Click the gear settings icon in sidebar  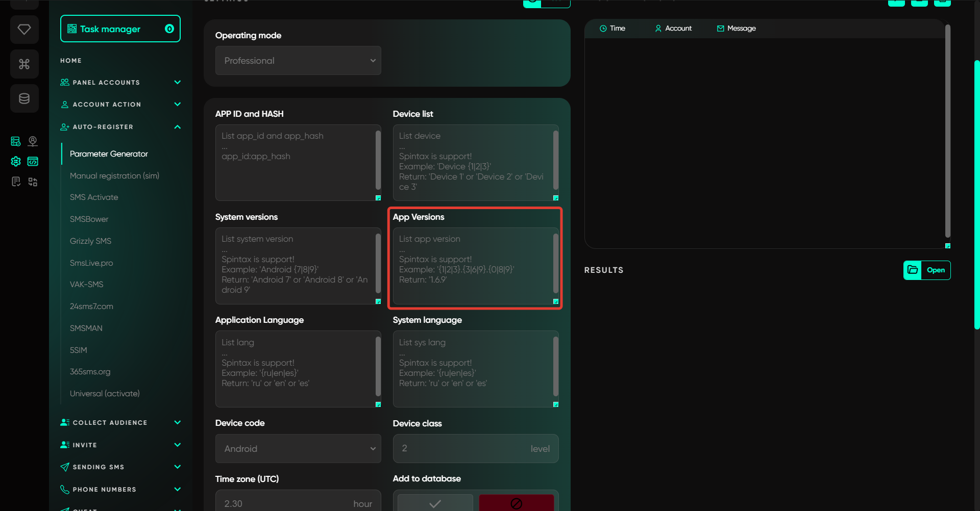[x=16, y=162]
